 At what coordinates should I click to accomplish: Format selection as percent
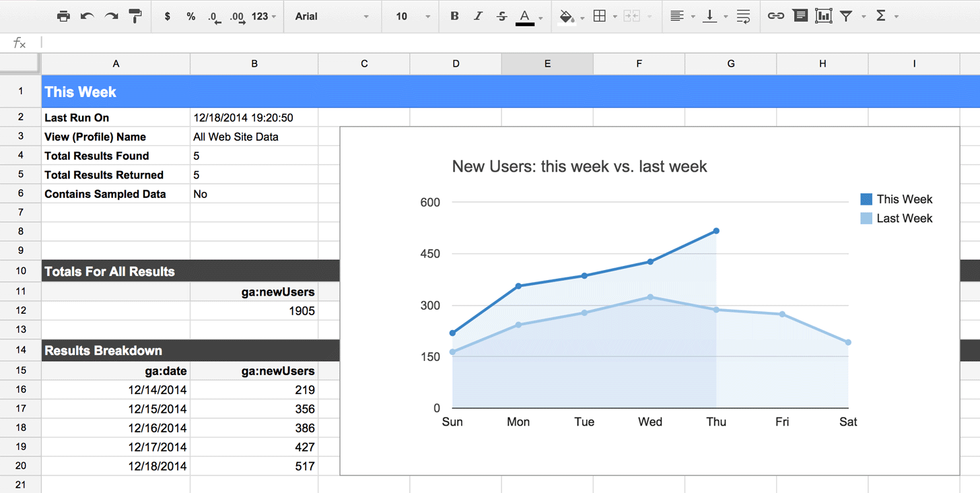[190, 15]
